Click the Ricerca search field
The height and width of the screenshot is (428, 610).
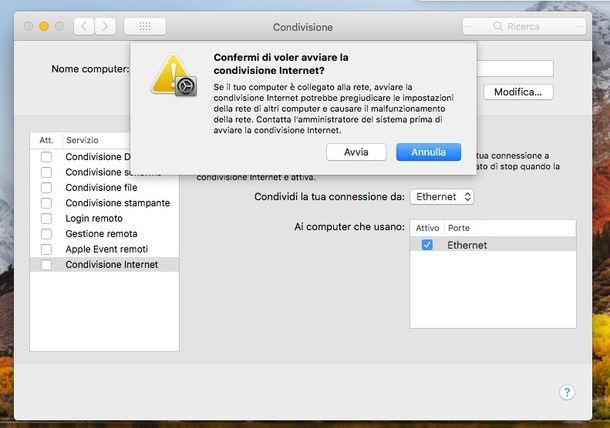[x=524, y=26]
